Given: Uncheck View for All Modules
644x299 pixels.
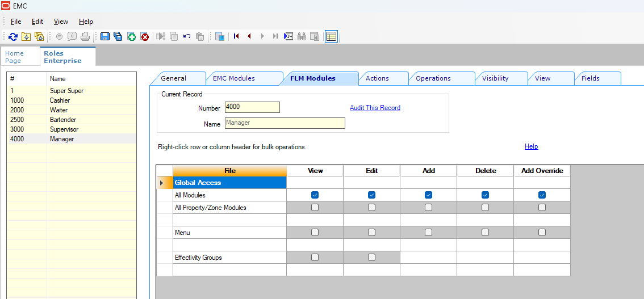Looking at the screenshot, I should click(315, 195).
